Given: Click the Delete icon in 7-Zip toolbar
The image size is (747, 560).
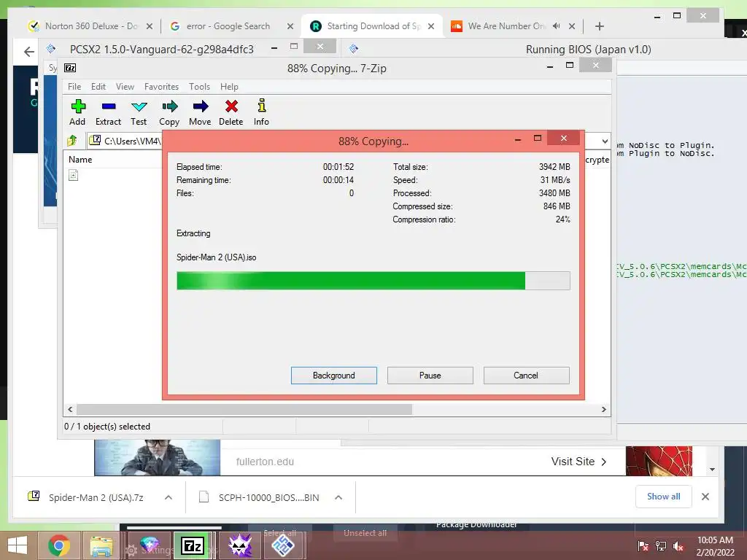Looking at the screenshot, I should pyautogui.click(x=231, y=106).
